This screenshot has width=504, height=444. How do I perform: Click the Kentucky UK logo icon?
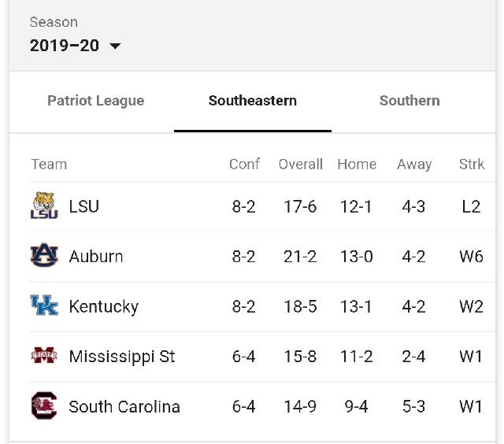point(44,305)
